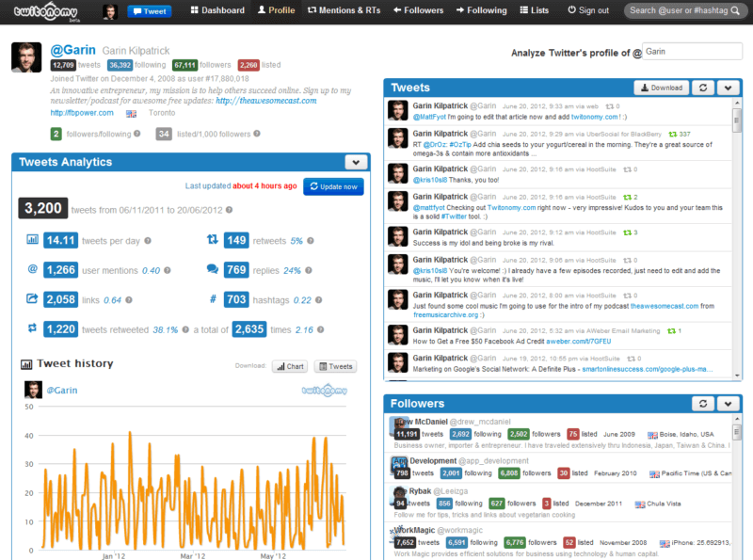Viewport: 753px width, 560px height.
Task: Expand the Tweets panel options chevron
Action: [x=728, y=88]
